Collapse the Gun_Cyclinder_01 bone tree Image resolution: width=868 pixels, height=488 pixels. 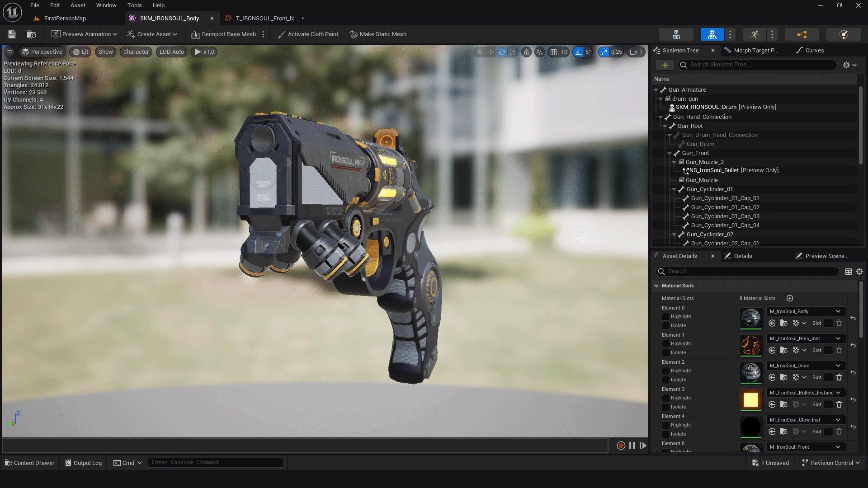coord(674,189)
